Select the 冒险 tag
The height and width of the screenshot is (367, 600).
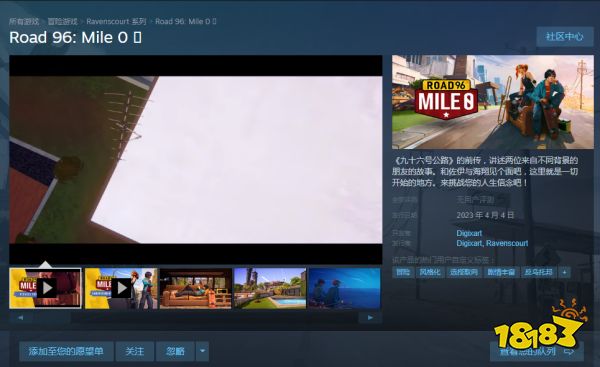point(403,272)
